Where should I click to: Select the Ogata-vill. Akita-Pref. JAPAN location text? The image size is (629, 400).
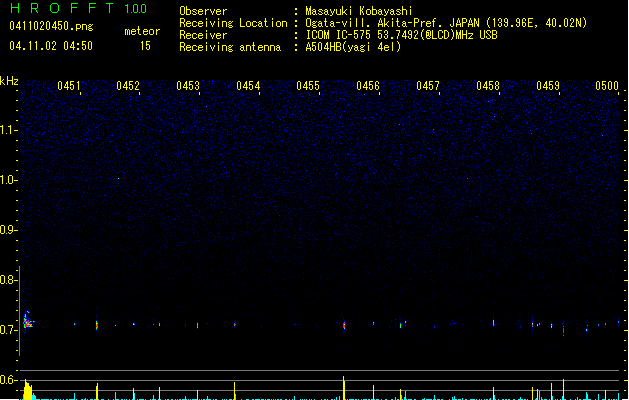tap(446, 23)
